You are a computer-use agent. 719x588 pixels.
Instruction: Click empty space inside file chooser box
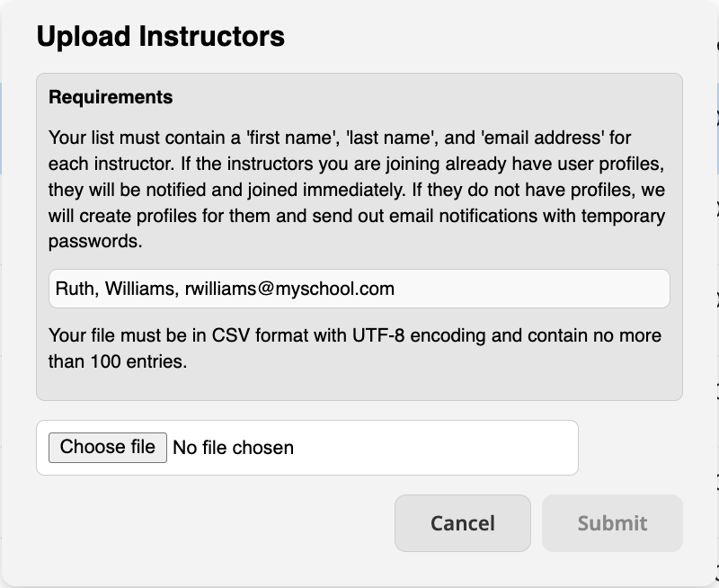[x=436, y=448]
